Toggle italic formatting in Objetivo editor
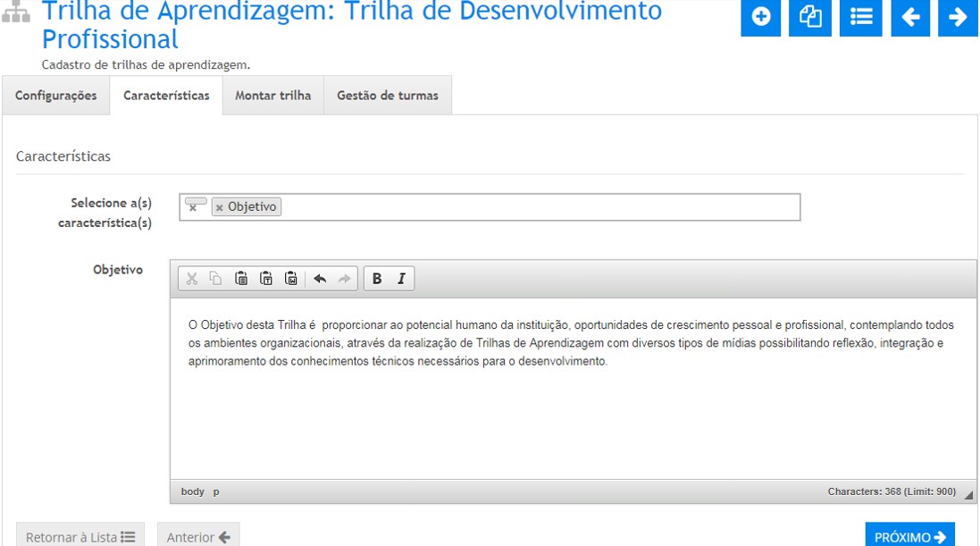Screen dimensions: 980x546 click(x=401, y=279)
